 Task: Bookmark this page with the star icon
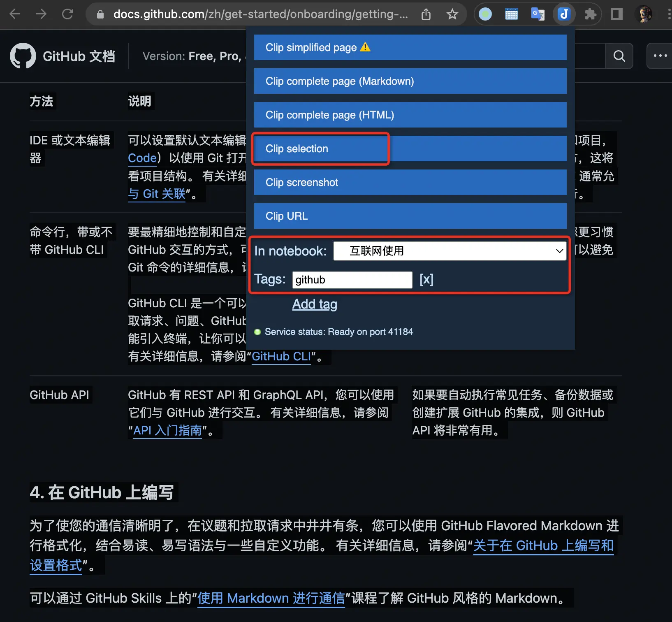(x=452, y=14)
